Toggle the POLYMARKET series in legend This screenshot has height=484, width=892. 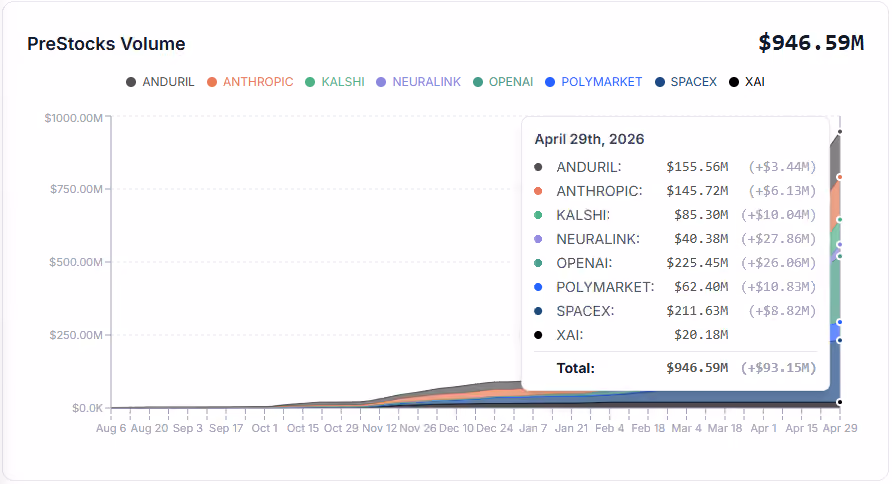594,82
